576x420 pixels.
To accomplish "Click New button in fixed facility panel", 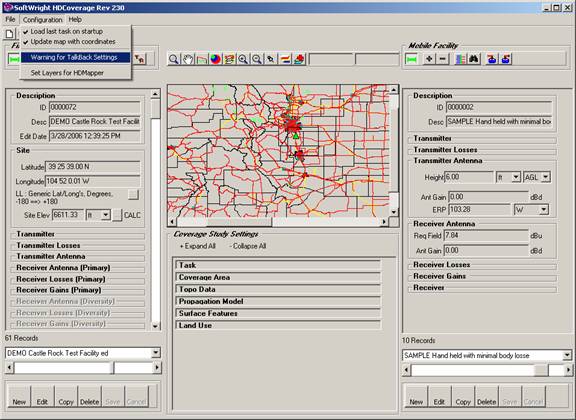I will coord(19,396).
